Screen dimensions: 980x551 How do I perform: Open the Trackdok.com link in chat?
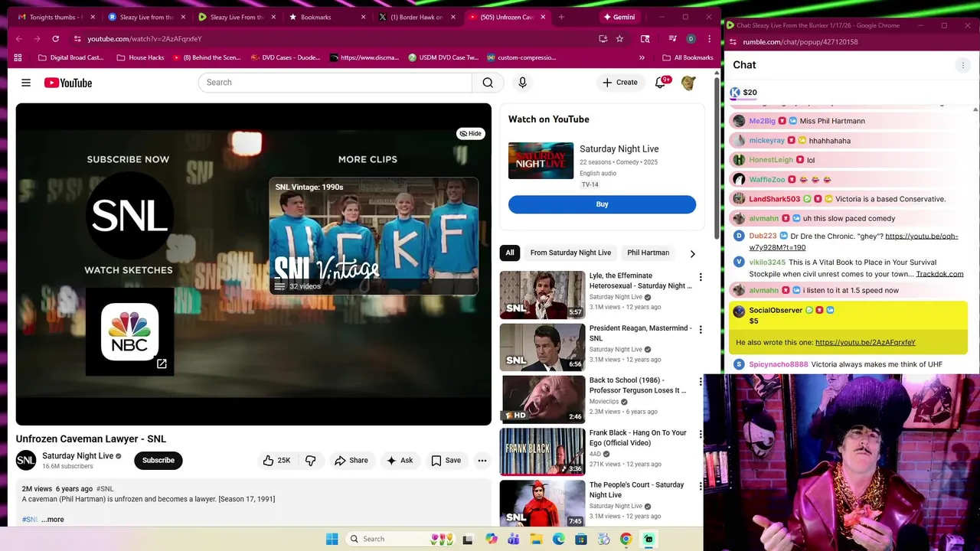939,274
